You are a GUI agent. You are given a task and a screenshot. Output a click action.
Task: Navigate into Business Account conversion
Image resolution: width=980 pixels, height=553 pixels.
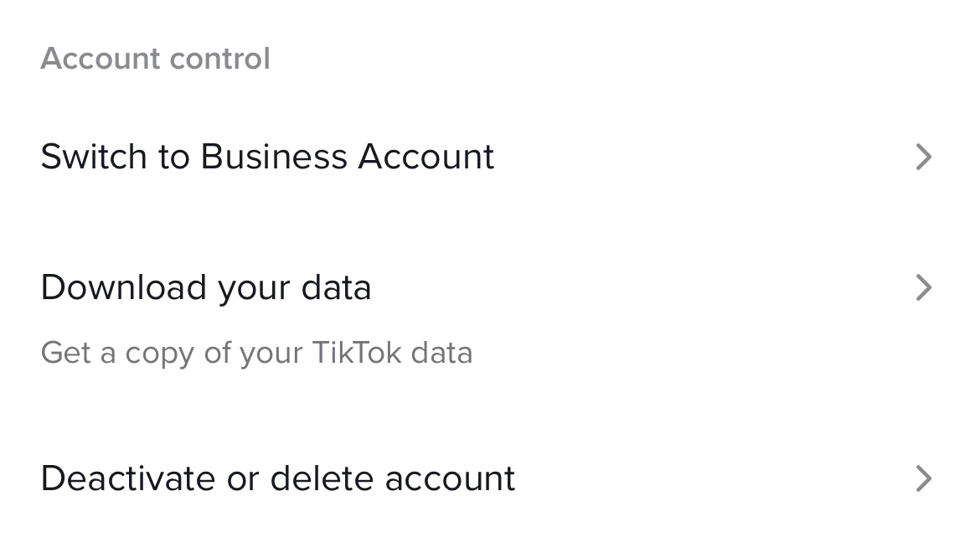pos(267,157)
